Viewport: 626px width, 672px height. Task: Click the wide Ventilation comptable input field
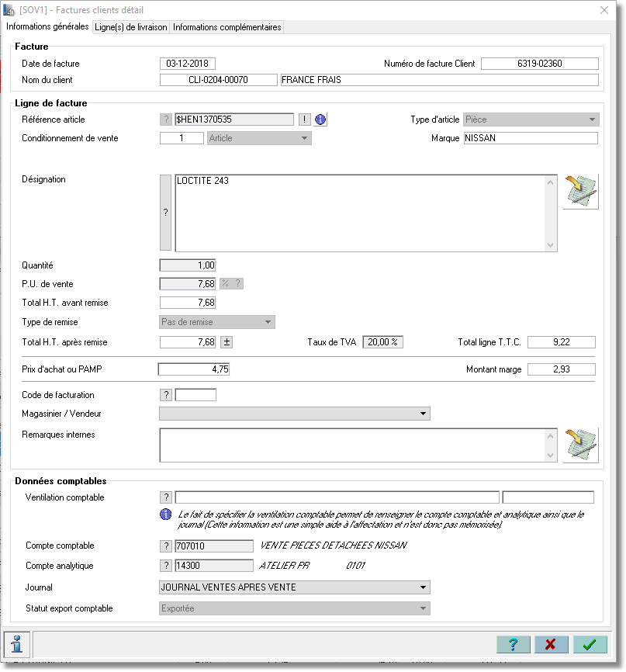(337, 497)
